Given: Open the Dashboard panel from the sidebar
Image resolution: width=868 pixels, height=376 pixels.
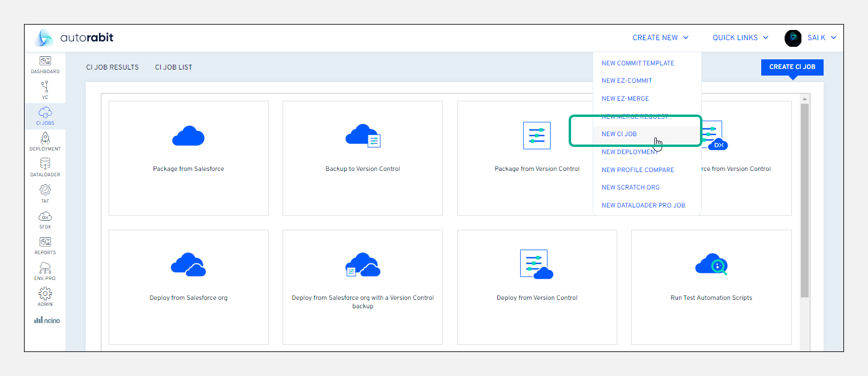Looking at the screenshot, I should tap(44, 64).
